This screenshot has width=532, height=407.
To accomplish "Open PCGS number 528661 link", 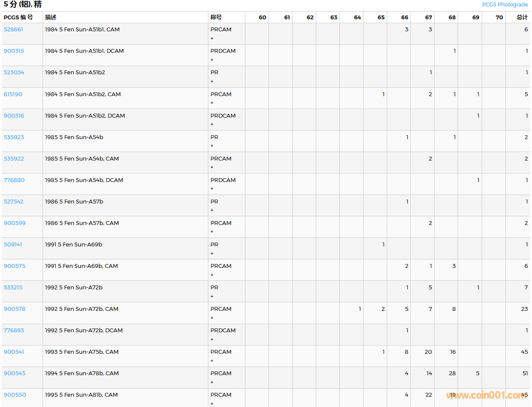I will tap(13, 30).
